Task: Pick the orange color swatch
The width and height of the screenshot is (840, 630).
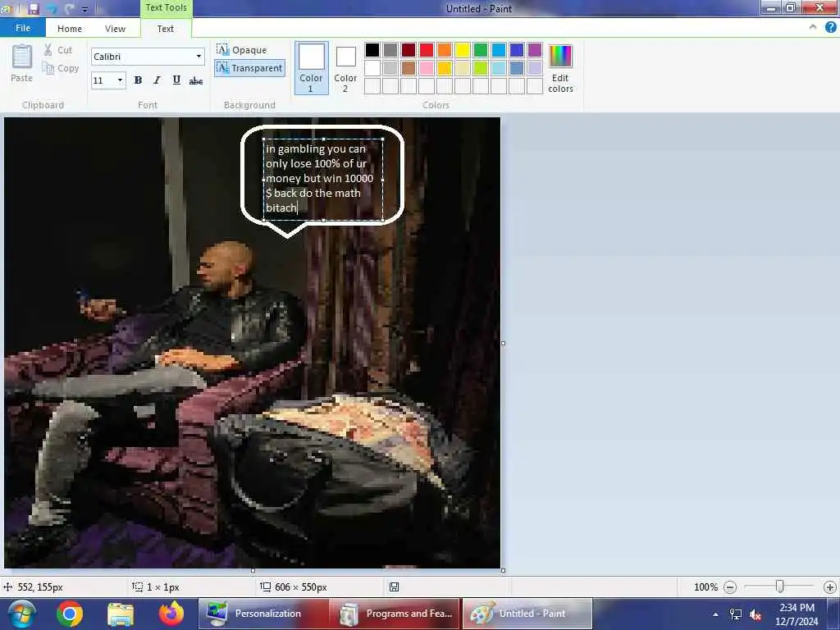Action: [x=445, y=50]
